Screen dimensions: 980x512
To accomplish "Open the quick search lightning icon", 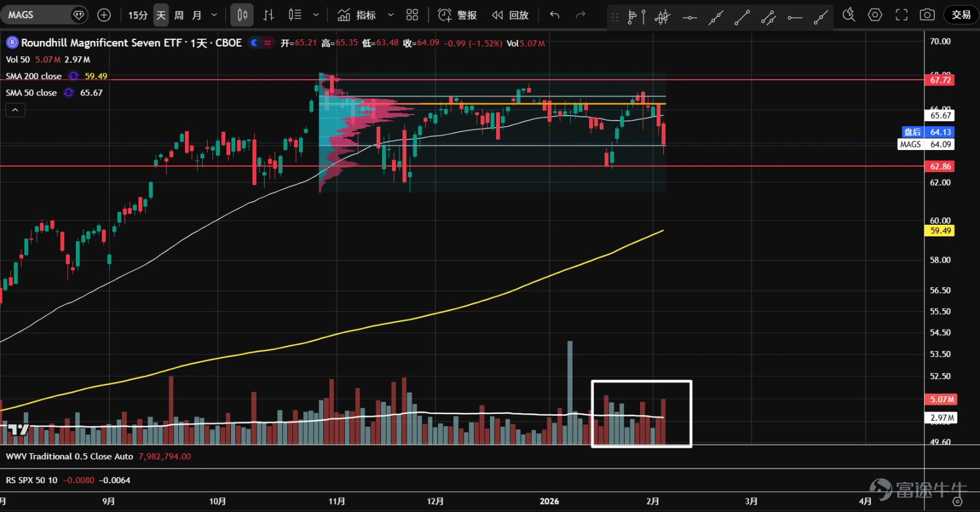I will (848, 15).
